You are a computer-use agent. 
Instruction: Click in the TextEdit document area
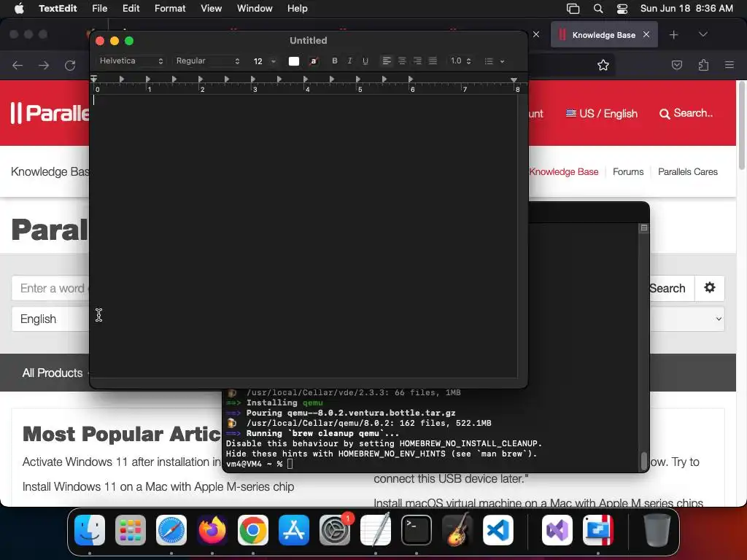pos(303,236)
